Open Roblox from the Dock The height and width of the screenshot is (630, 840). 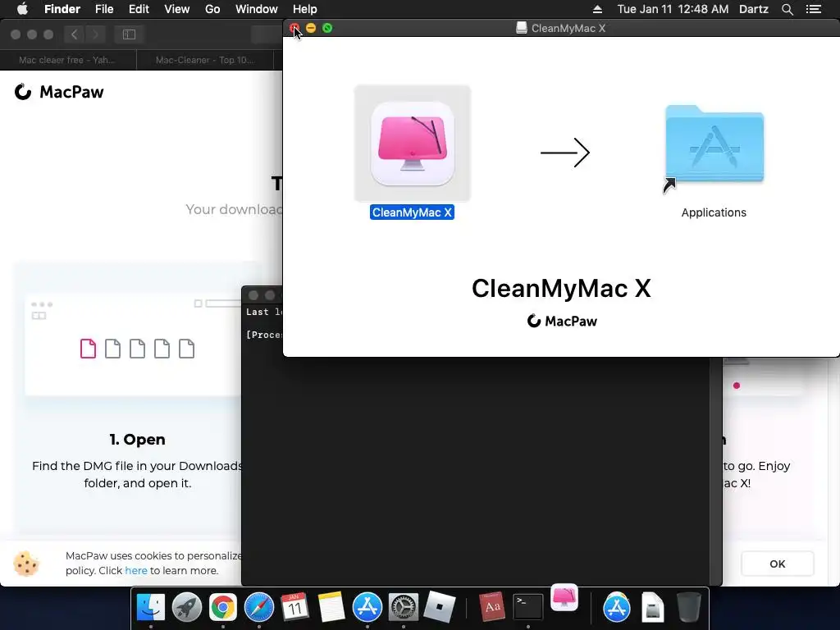coord(440,608)
